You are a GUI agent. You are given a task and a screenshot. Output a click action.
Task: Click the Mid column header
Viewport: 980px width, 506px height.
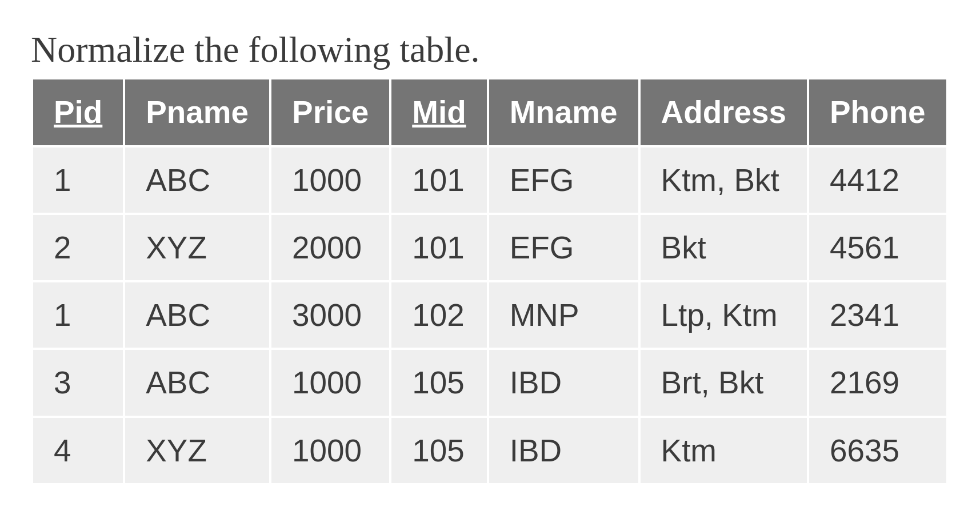pyautogui.click(x=439, y=112)
